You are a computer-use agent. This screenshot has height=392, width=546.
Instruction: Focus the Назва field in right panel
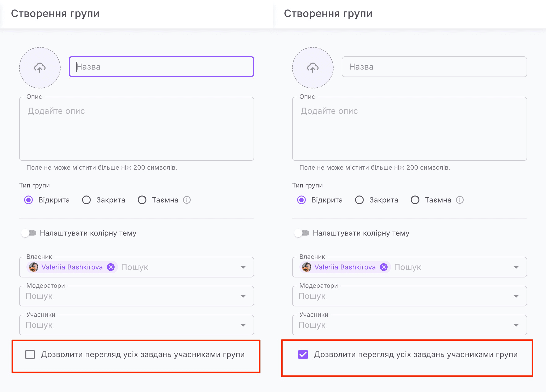click(x=434, y=67)
